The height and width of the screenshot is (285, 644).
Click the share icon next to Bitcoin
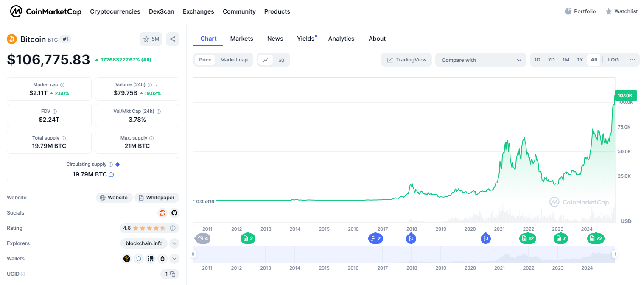pos(173,39)
